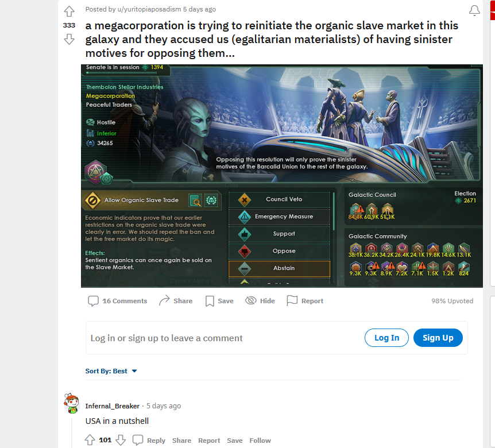This screenshot has height=448, width=495.
Task: Save the post with bookmark icon
Action: (219, 301)
